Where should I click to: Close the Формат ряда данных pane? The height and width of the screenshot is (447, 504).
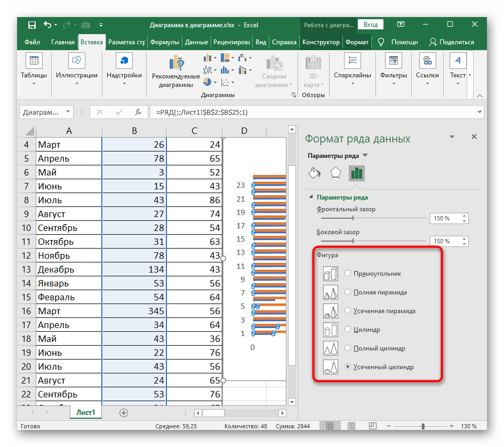pyautogui.click(x=474, y=137)
